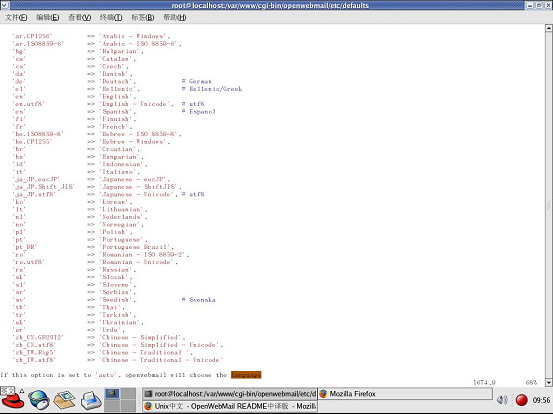Open the 标签(B) menu
The height and width of the screenshot is (414, 553).
click(x=143, y=17)
